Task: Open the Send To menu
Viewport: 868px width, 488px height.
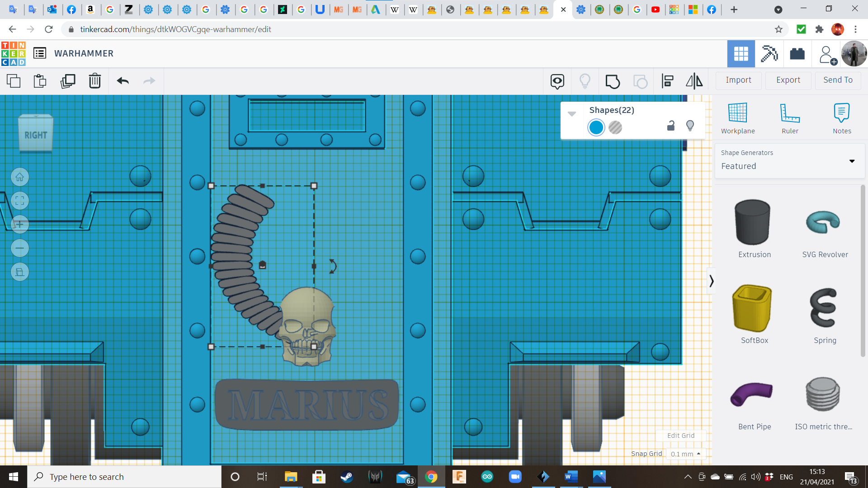Action: point(838,80)
